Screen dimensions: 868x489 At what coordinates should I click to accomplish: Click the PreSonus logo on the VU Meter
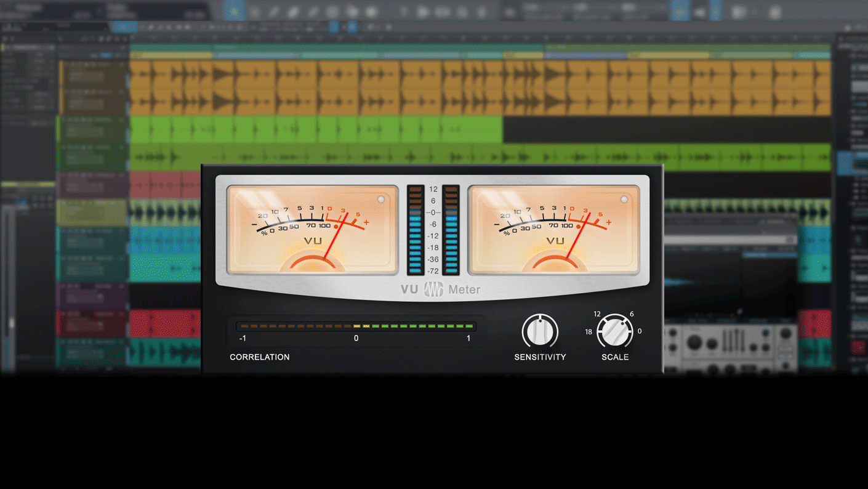point(433,289)
